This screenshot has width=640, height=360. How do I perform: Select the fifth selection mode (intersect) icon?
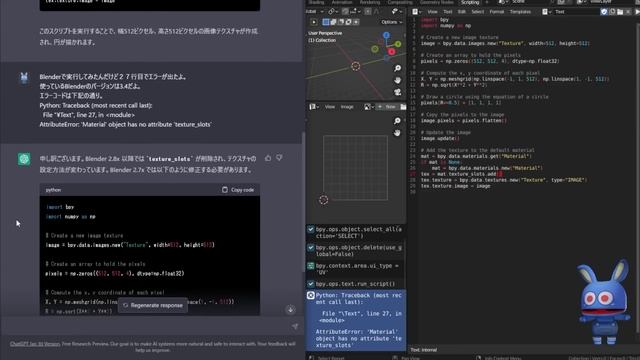(x=356, y=22)
